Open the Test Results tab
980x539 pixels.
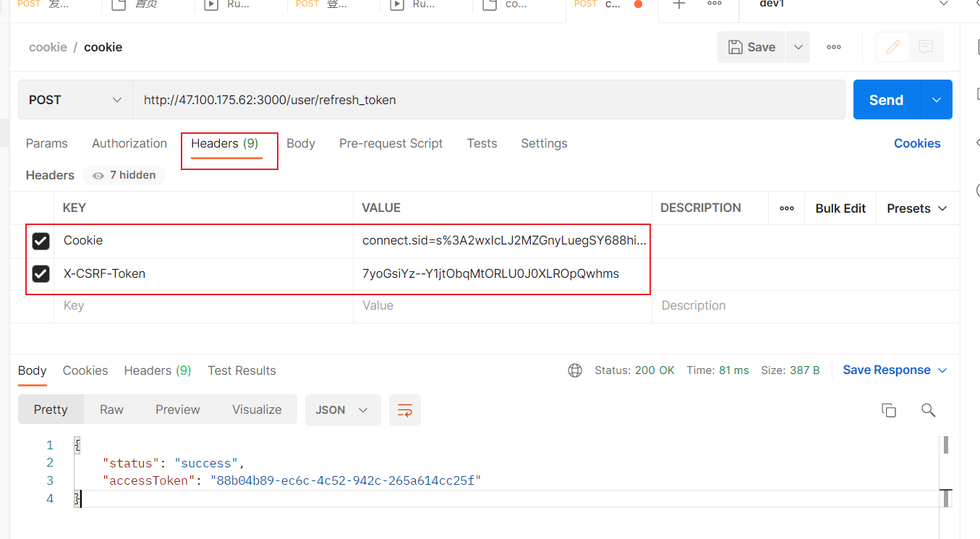[242, 370]
